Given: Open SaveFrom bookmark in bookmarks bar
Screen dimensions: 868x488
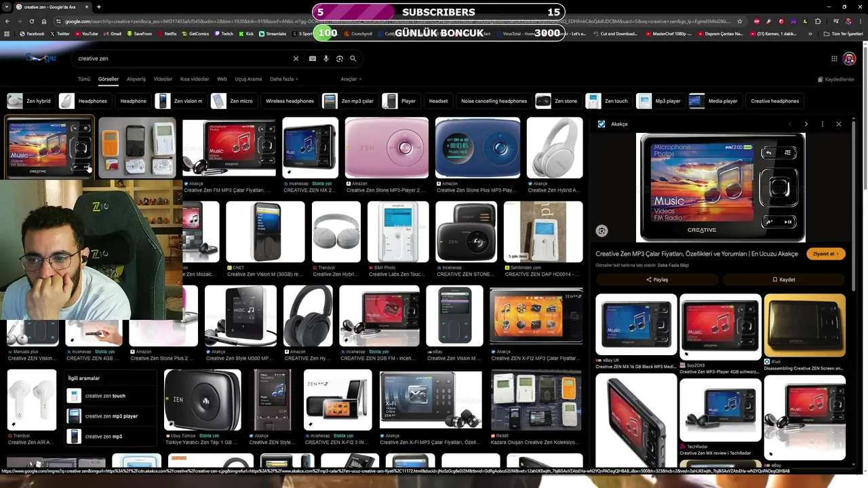Looking at the screenshot, I should point(139,34).
